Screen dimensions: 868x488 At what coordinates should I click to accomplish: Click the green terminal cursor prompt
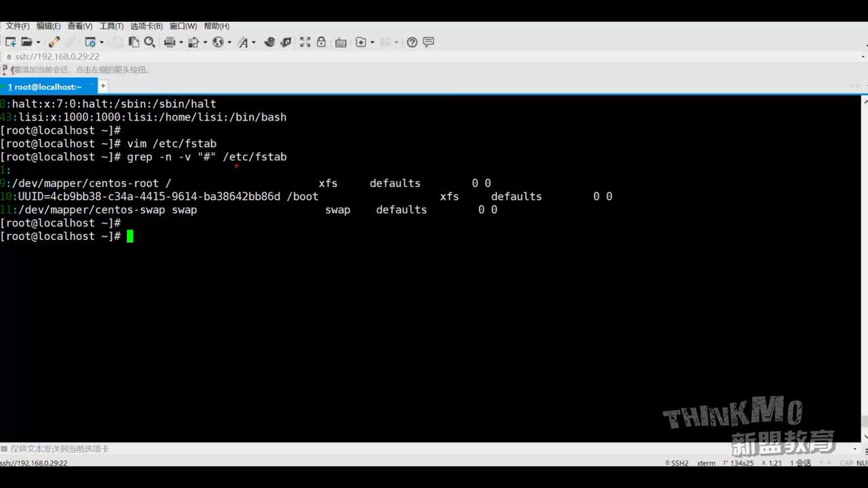[x=130, y=236]
